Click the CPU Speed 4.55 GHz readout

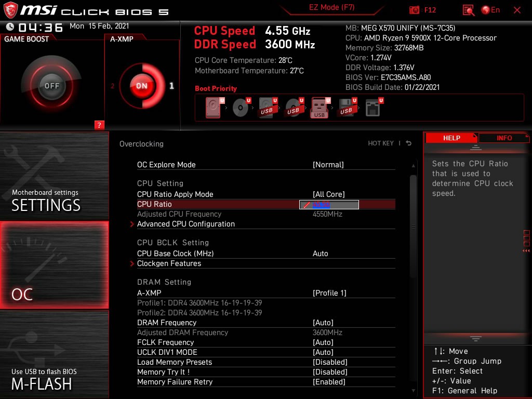(252, 31)
